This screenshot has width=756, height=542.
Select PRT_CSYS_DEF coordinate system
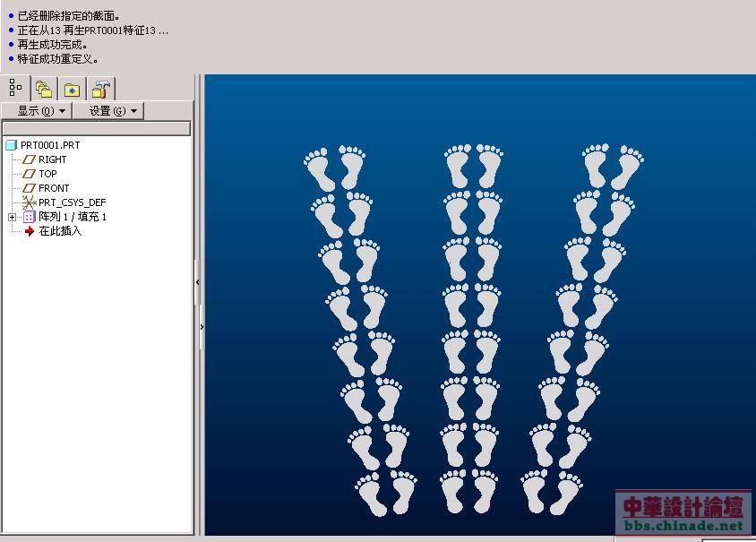coord(72,203)
